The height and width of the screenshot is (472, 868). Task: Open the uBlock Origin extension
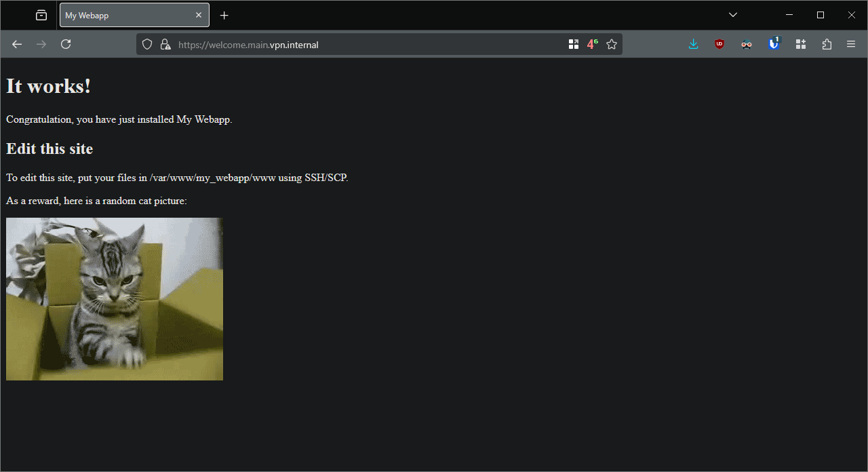(719, 44)
